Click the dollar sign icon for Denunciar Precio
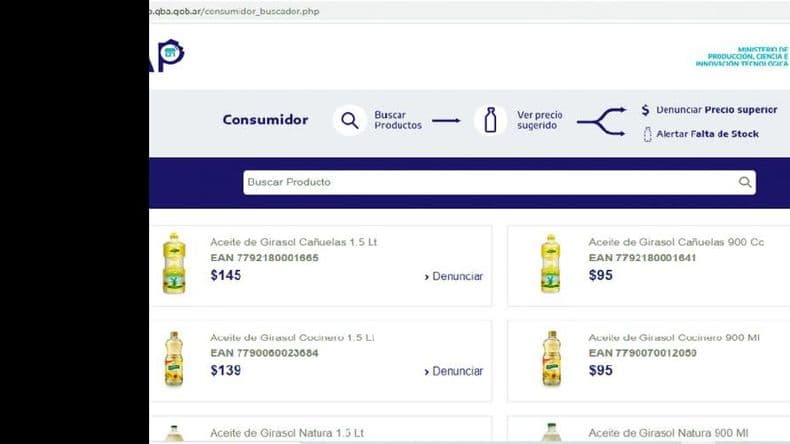This screenshot has height=444, width=790. (x=645, y=110)
